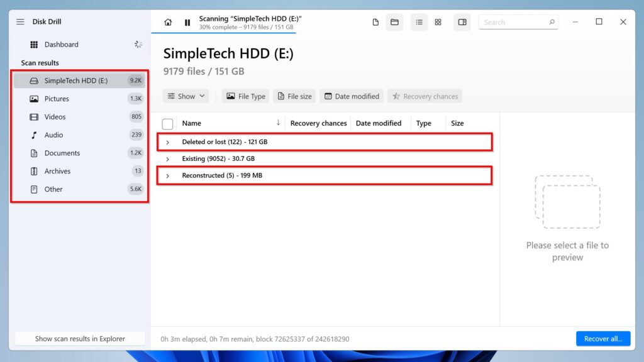Expand the Existing files group
The height and width of the screenshot is (362, 644).
[167, 159]
